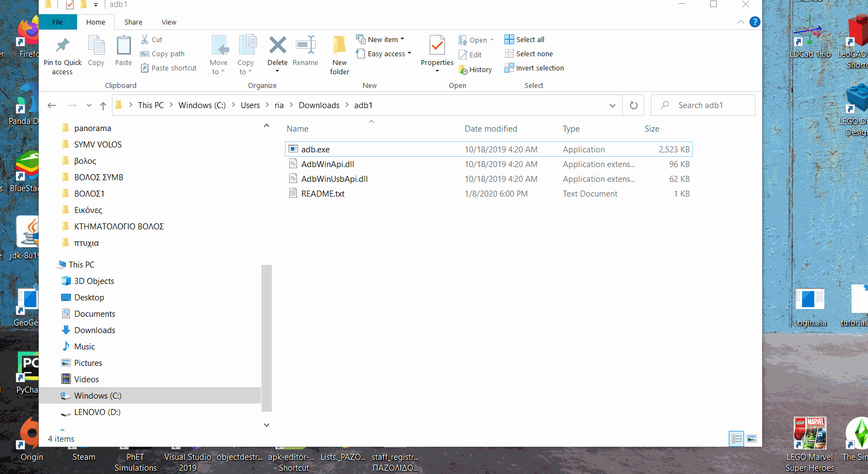Switch to the View ribbon tab
Screen dimensions: 868x474
click(169, 22)
